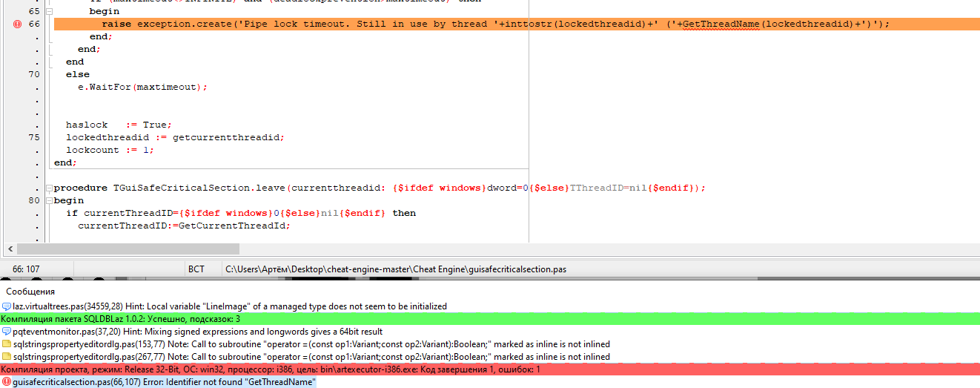This screenshot has width=980, height=388.
Task: Click the left arrow of horizontal scrollbar
Action: tap(10, 249)
